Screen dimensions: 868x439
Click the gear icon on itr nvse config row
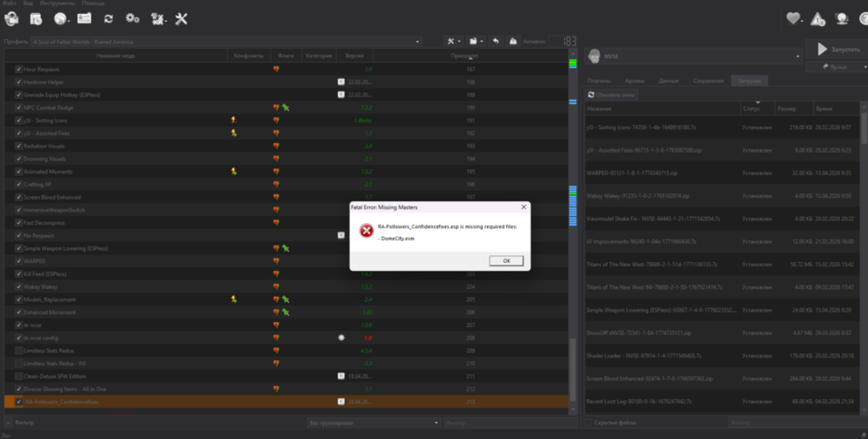pyautogui.click(x=341, y=337)
